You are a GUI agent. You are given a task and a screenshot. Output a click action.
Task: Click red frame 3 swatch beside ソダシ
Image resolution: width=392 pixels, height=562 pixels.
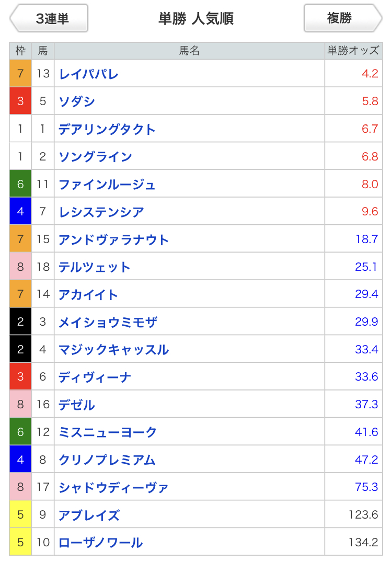coord(20,101)
